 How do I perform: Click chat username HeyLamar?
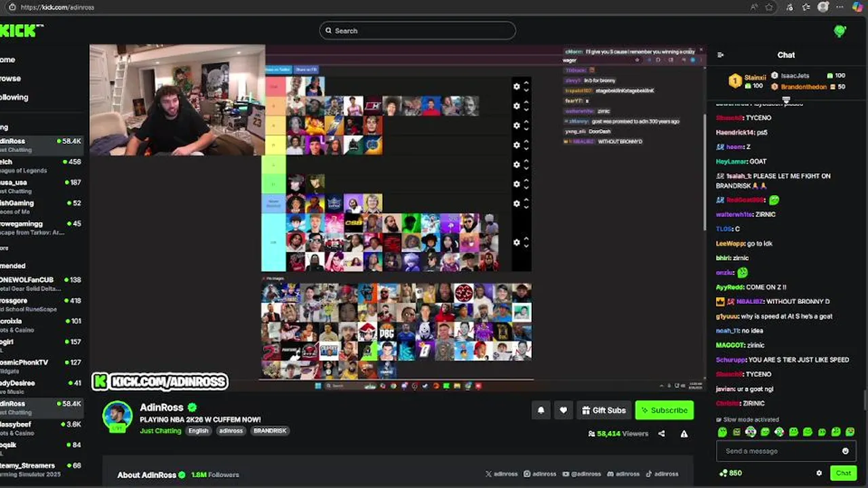731,161
